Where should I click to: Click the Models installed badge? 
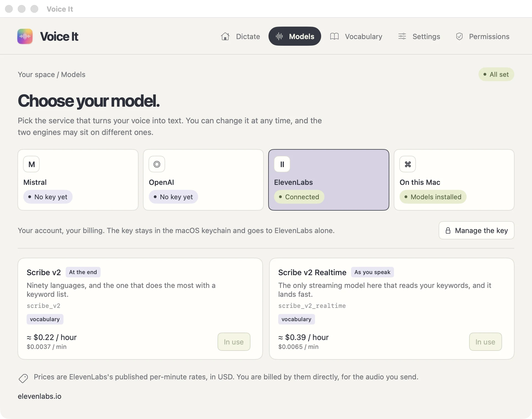(x=433, y=197)
